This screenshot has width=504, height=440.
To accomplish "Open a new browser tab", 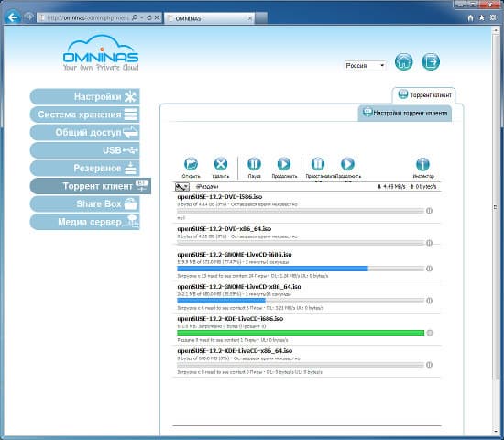I will [x=261, y=18].
